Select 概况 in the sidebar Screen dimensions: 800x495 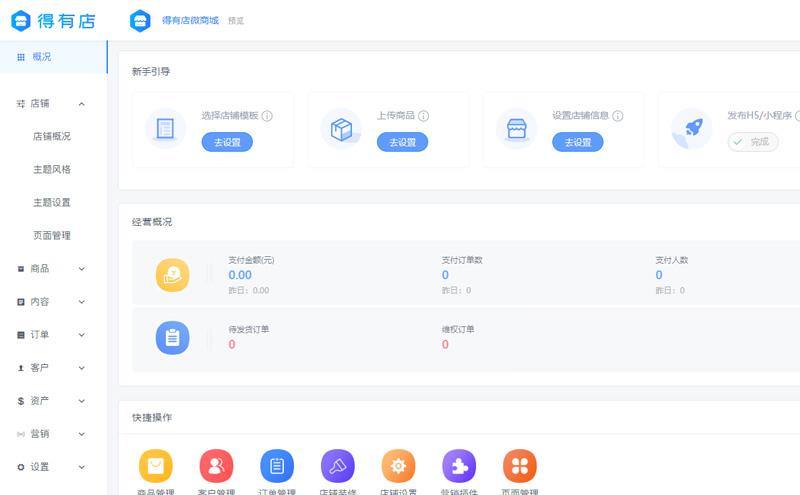tap(41, 57)
